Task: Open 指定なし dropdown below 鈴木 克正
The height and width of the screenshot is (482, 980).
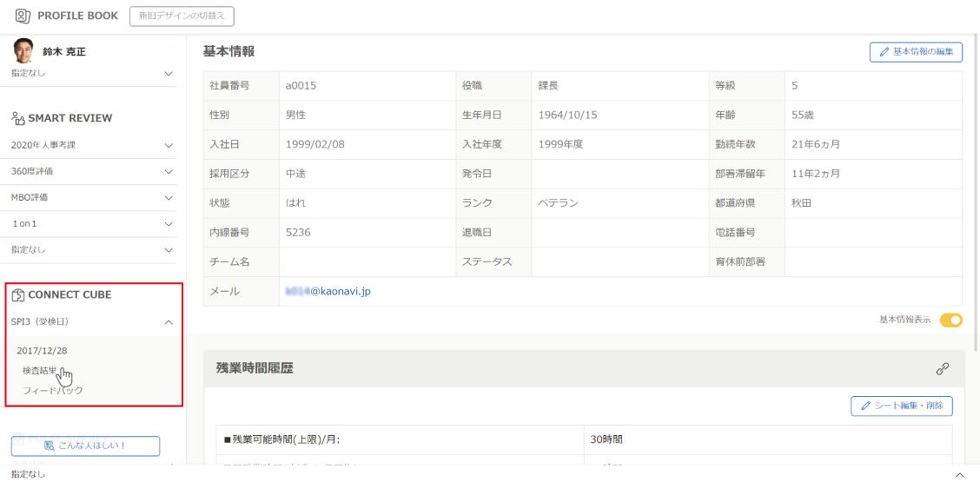Action: (169, 74)
